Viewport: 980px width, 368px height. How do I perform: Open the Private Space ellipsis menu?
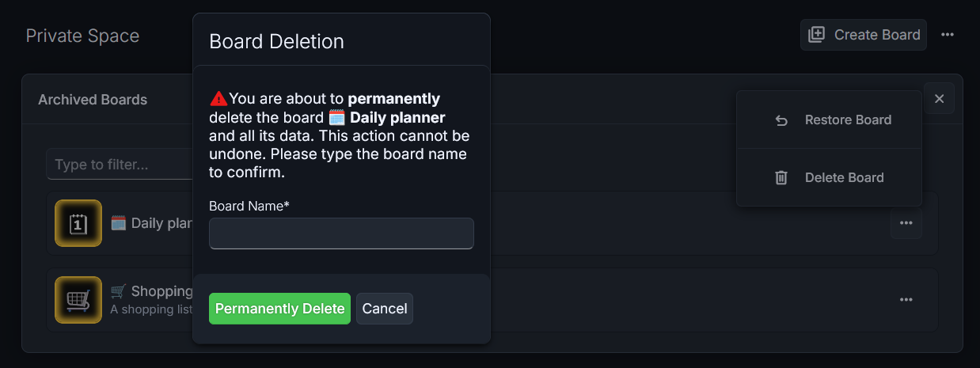pyautogui.click(x=948, y=35)
